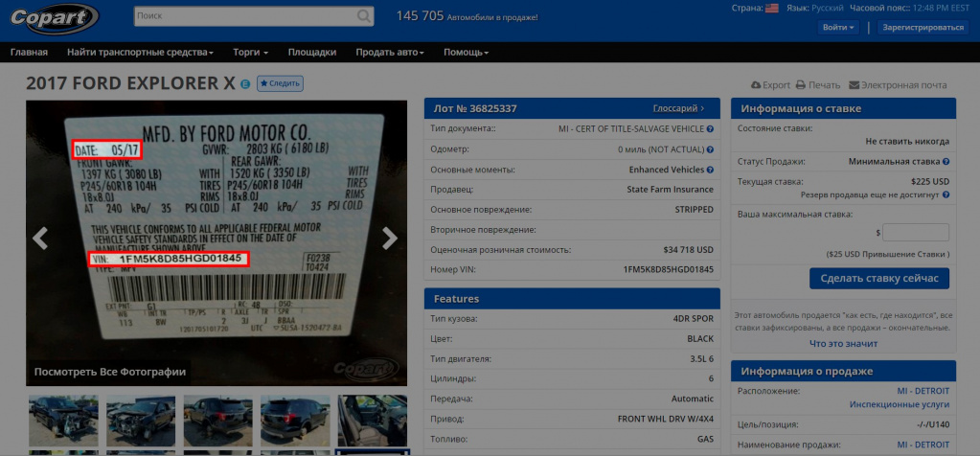Click the search magnifier icon
The height and width of the screenshot is (456, 980).
(x=363, y=16)
